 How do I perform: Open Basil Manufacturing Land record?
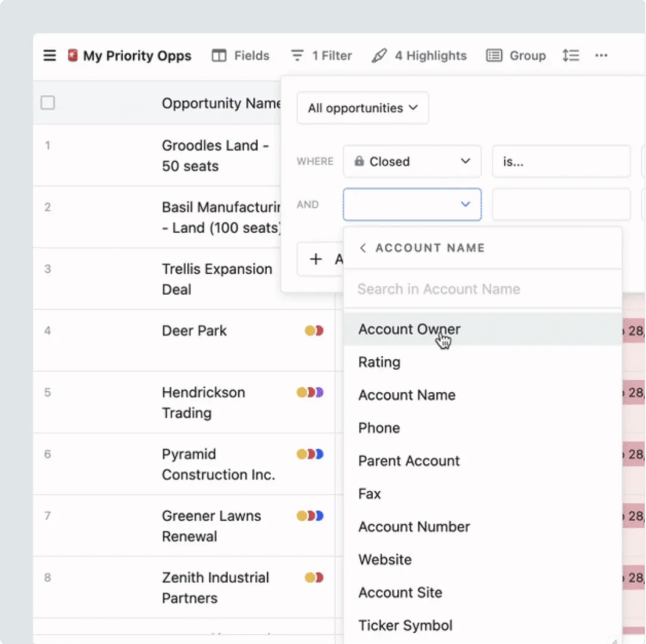pos(222,217)
